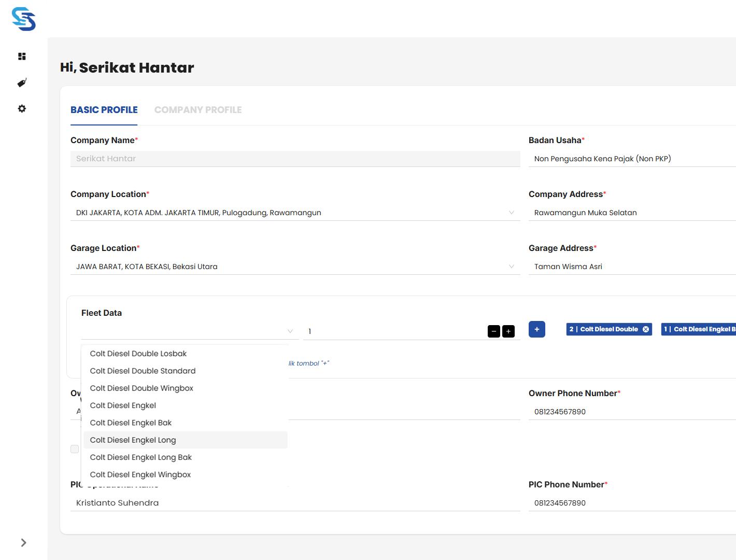Toggle the checkbox below the owner name
The width and height of the screenshot is (736, 560).
(75, 449)
